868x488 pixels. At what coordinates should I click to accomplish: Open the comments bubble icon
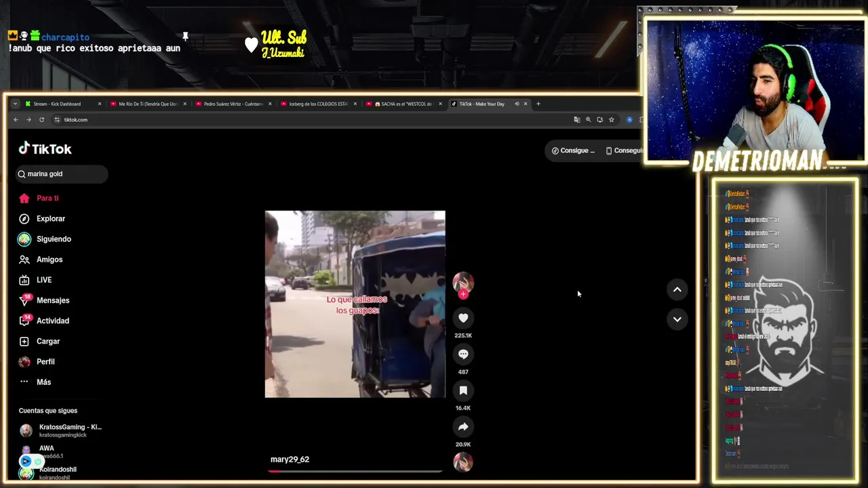pyautogui.click(x=463, y=354)
